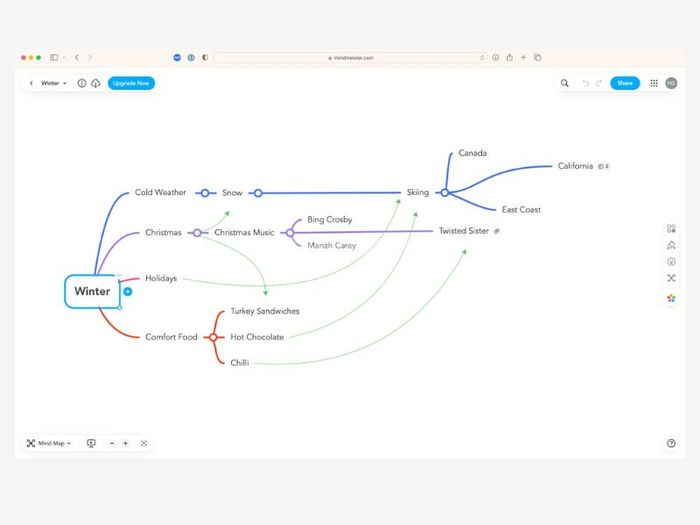The height and width of the screenshot is (525, 700).
Task: Go forward with Safari forward arrow
Action: (x=90, y=57)
